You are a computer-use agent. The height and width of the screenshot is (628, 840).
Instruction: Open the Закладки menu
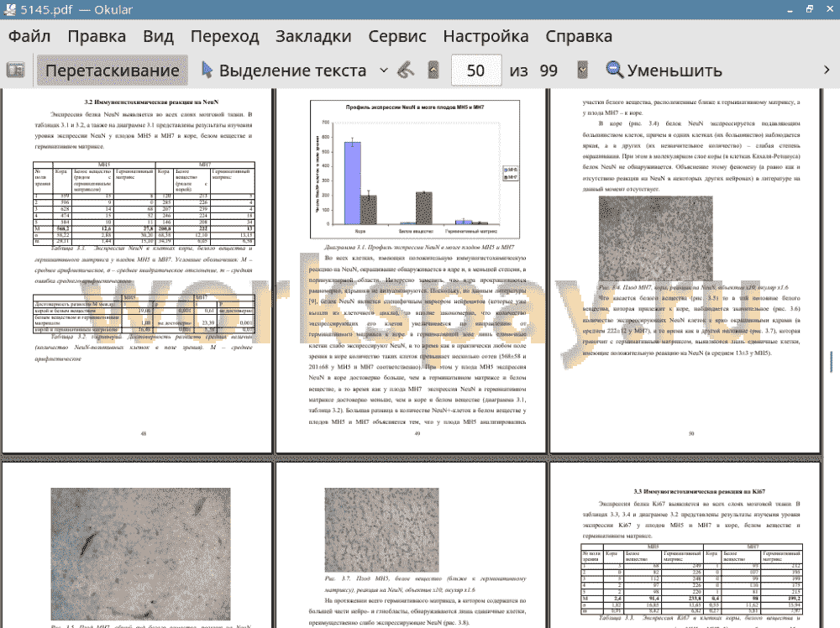[313, 36]
